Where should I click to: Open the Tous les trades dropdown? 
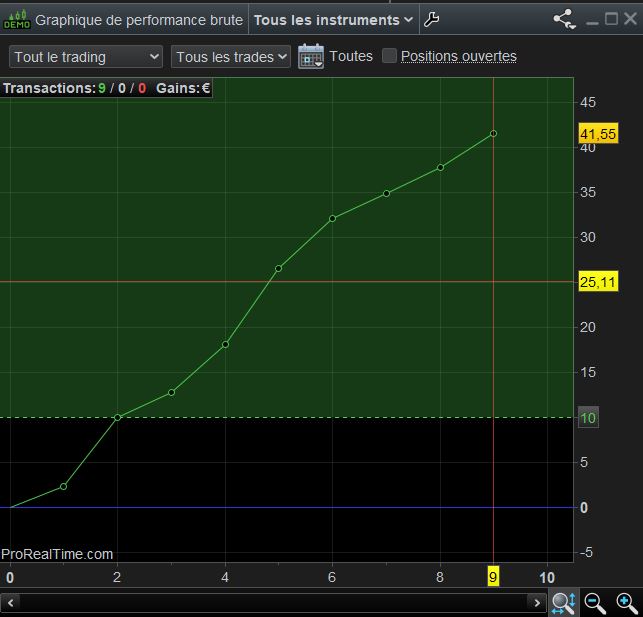(x=231, y=57)
